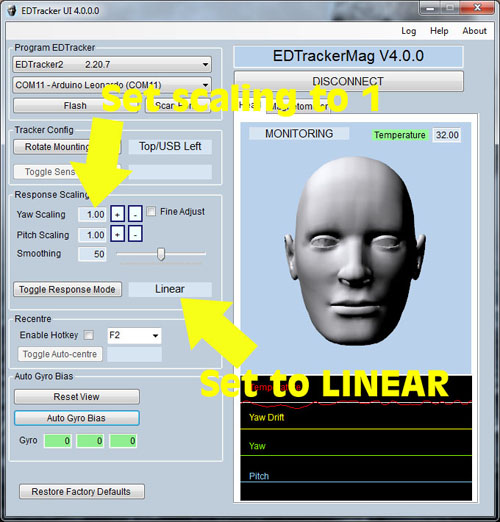Click the Yaw Drift graph label
The width and height of the screenshot is (500, 522).
(266, 417)
